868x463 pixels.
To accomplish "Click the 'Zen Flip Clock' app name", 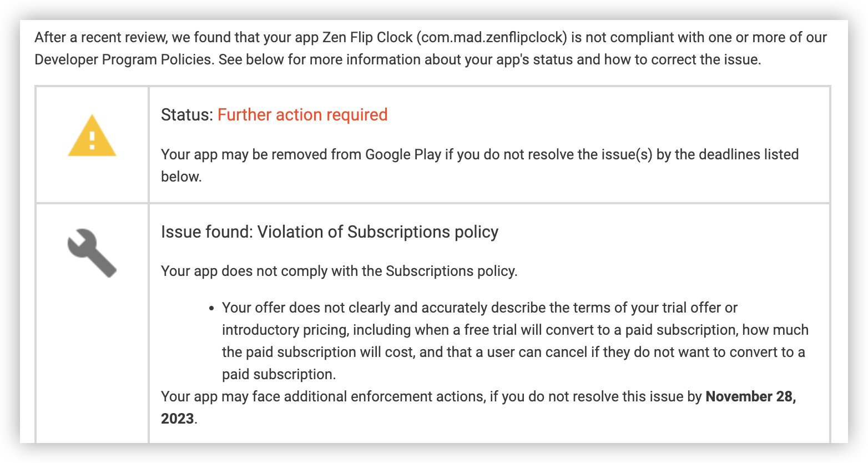I will pyautogui.click(x=367, y=37).
